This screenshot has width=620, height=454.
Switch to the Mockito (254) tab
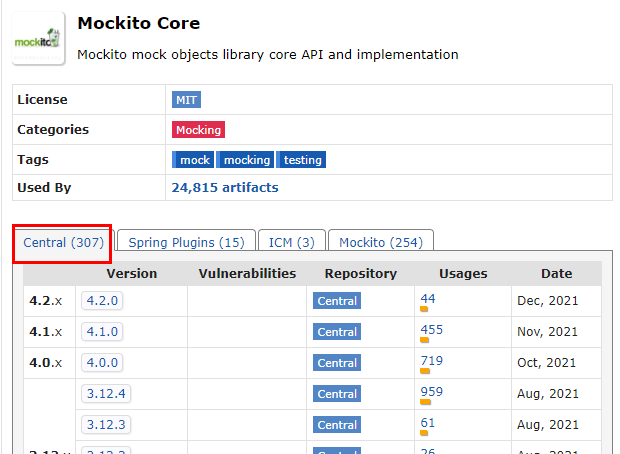click(x=381, y=242)
